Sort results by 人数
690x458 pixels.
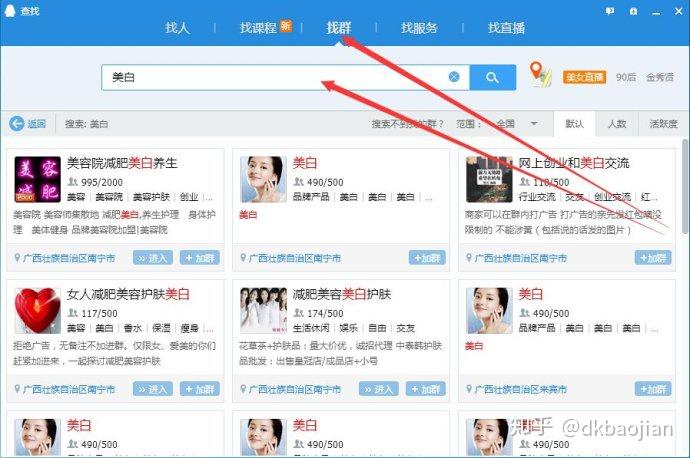(x=617, y=124)
